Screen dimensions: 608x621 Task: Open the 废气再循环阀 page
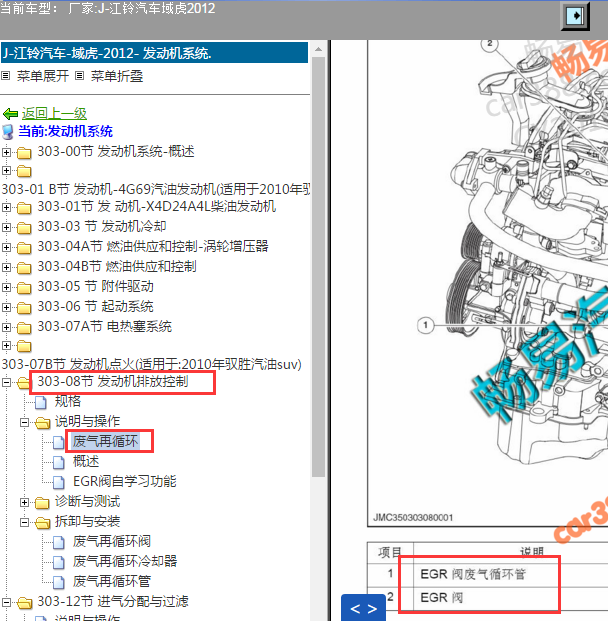point(112,541)
